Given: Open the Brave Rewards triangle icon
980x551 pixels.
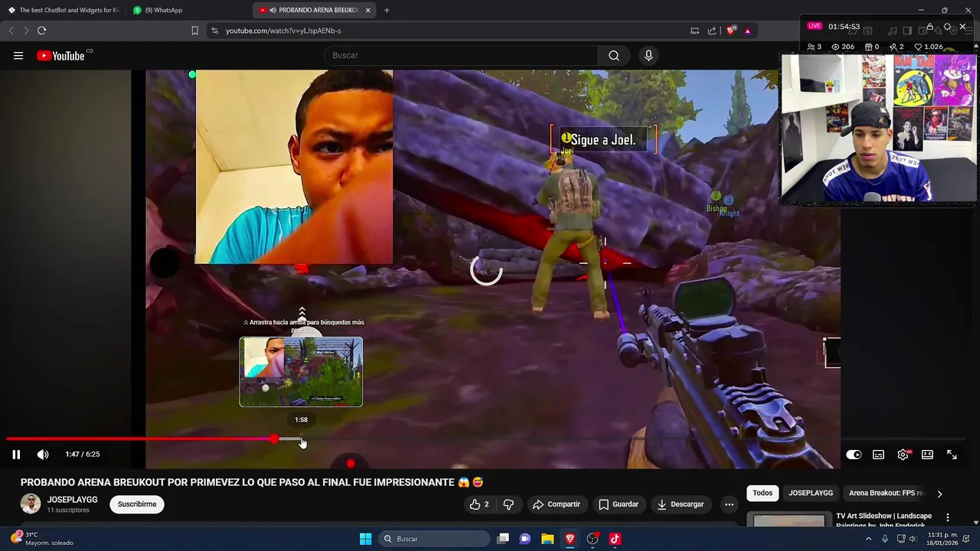Looking at the screenshot, I should click(x=747, y=31).
